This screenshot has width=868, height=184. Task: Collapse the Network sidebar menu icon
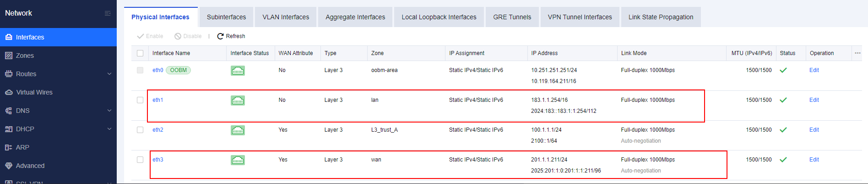108,13
